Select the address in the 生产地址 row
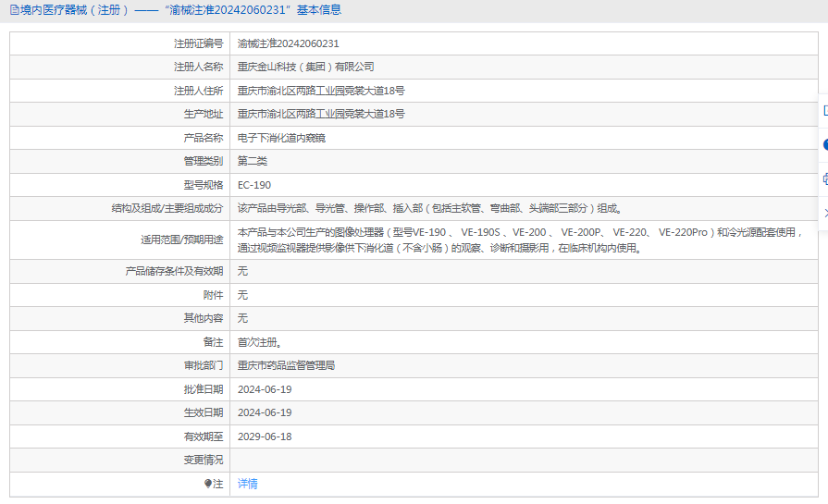 point(321,114)
